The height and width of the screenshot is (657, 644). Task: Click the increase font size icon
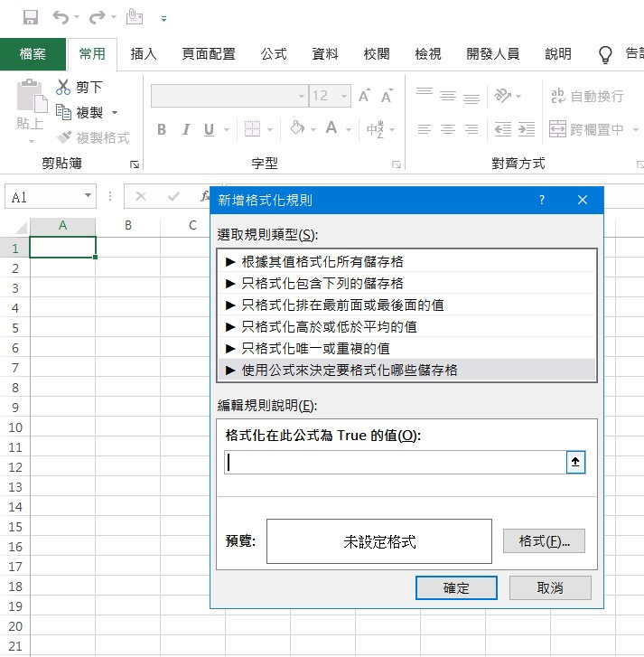point(365,96)
